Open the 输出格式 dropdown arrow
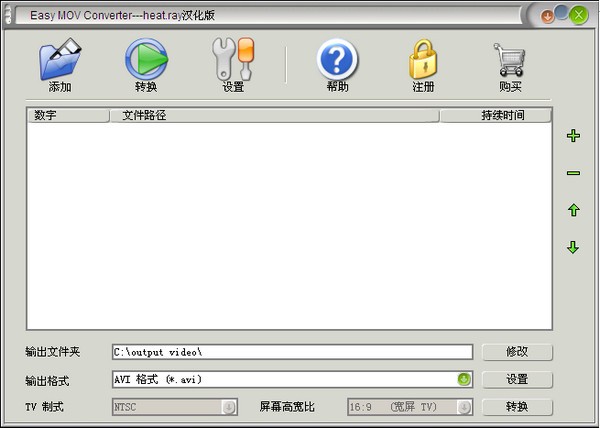The width and height of the screenshot is (600, 428). point(464,379)
